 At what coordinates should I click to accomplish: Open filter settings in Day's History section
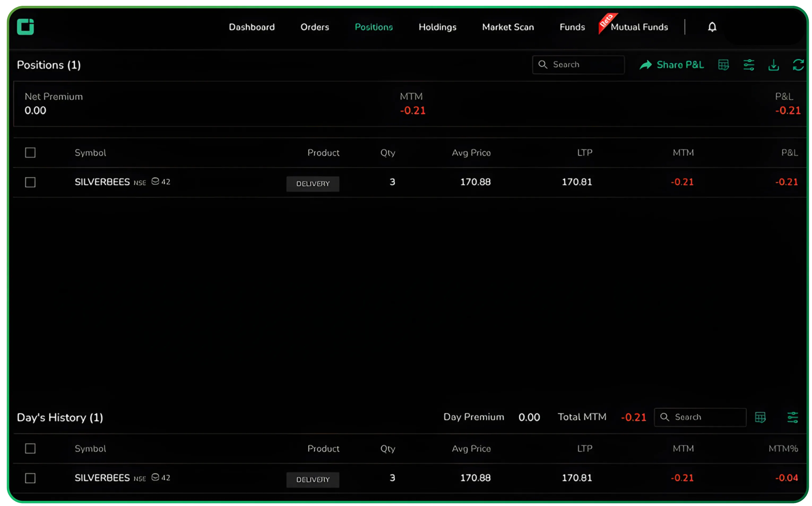792,417
